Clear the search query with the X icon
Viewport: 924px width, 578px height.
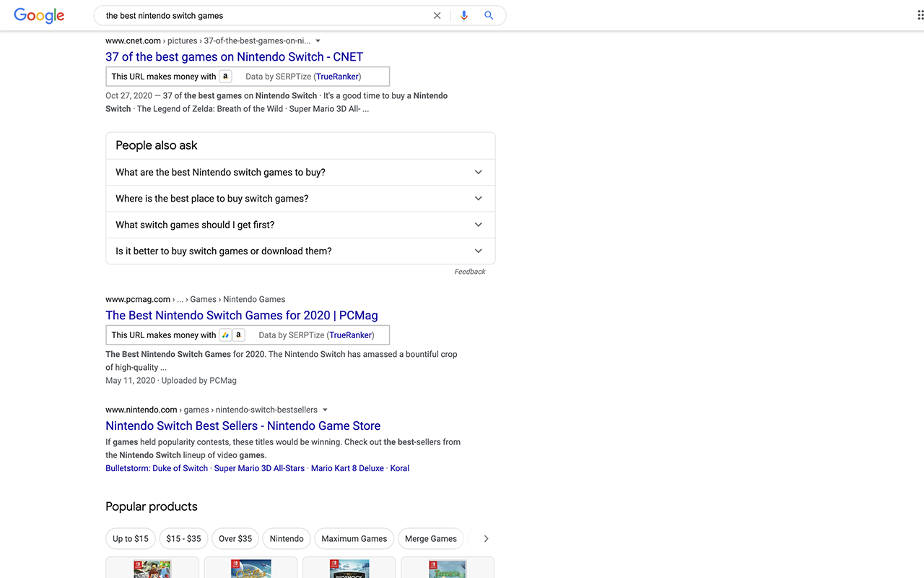tap(437, 15)
